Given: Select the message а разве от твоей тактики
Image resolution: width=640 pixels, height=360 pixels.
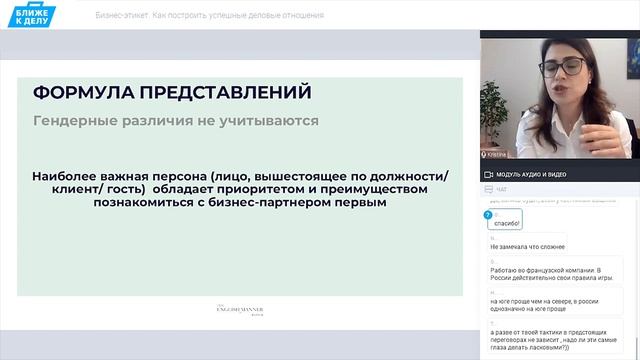Looking at the screenshot, I should coord(555,336).
